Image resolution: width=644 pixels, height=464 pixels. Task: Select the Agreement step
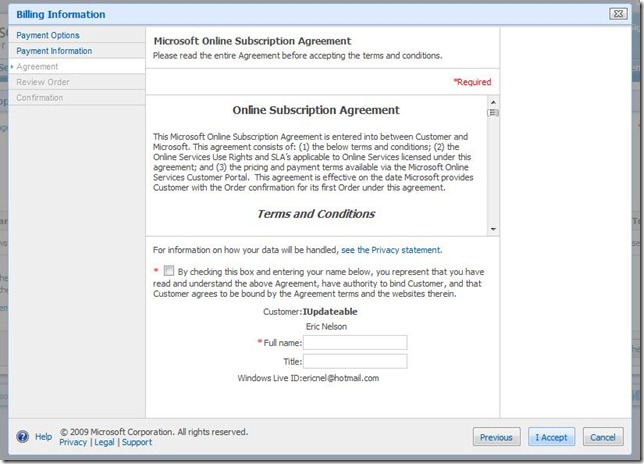(37, 67)
